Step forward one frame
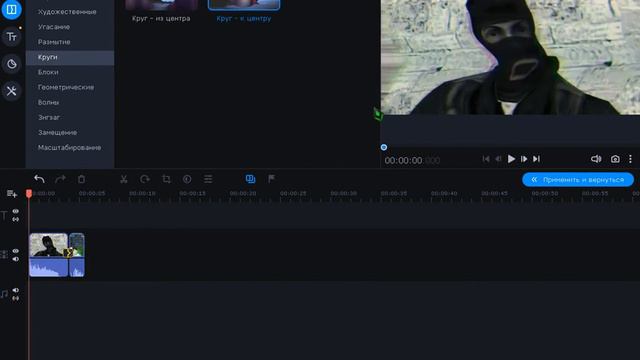This screenshot has width=640, height=360. click(524, 159)
